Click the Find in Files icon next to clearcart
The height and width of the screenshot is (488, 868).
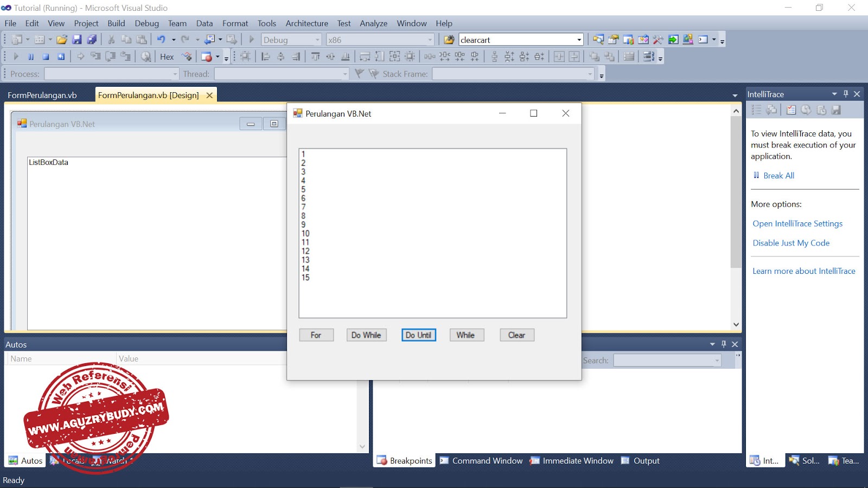pyautogui.click(x=449, y=40)
